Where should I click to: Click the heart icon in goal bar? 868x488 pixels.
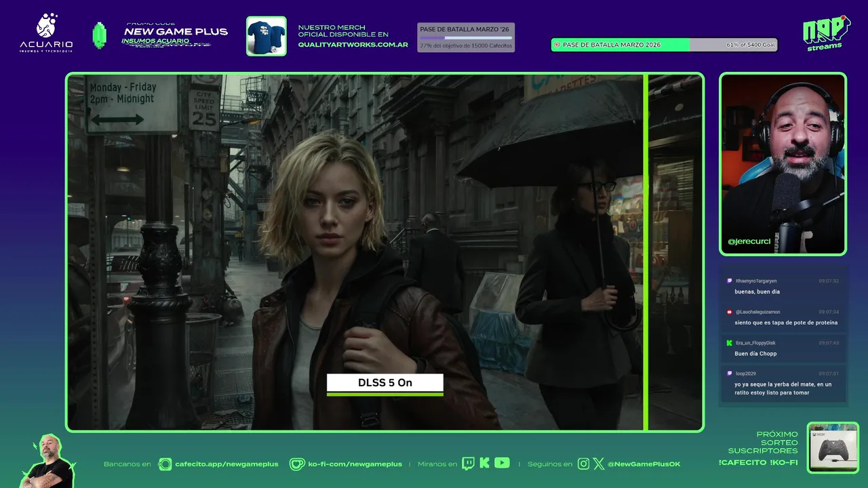pos(557,45)
